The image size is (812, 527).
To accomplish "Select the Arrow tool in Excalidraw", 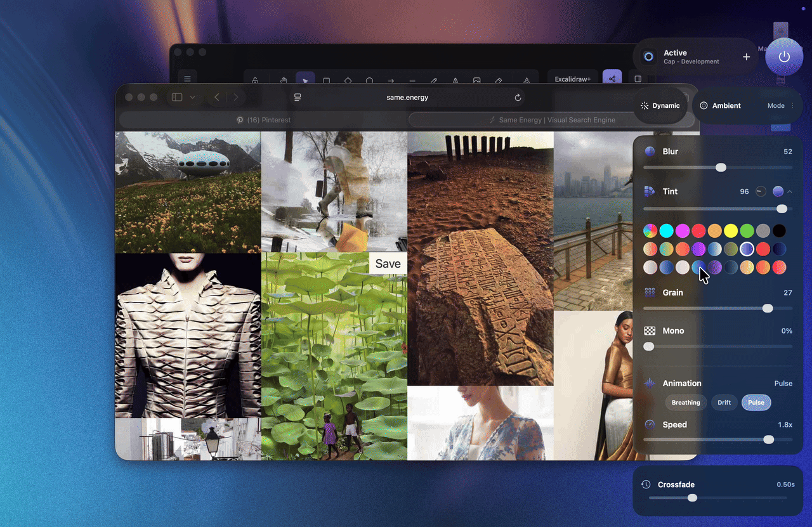I will tap(391, 81).
